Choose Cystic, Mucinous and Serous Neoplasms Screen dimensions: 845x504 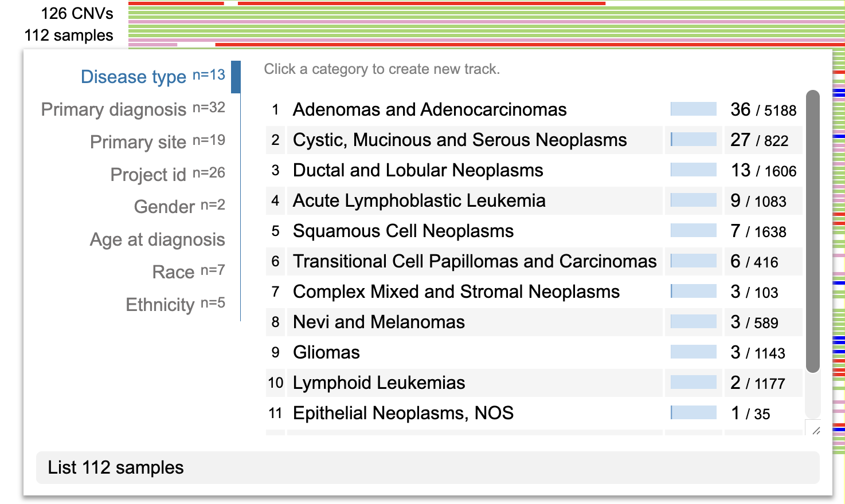pyautogui.click(x=460, y=140)
